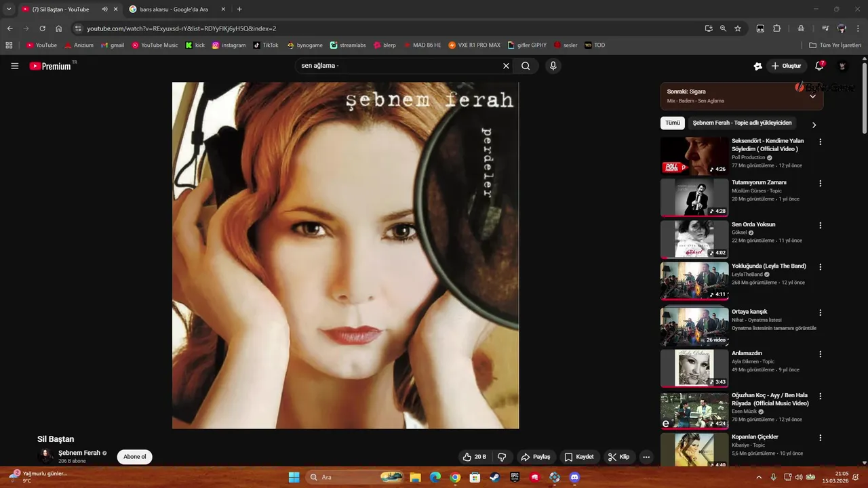
Task: Open options for Yokluğunda (Leyla The Band)
Action: pyautogui.click(x=820, y=267)
